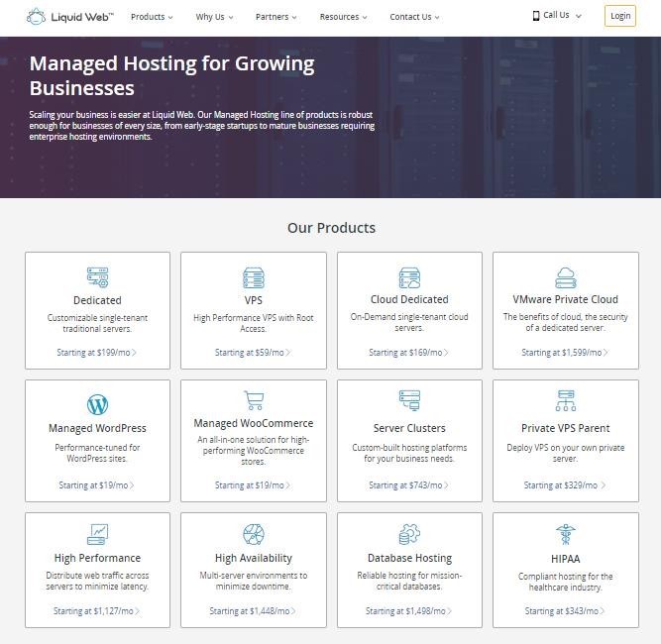Click 'Reliable hosting for mission-critical databases.' text
Image resolution: width=661 pixels, height=644 pixels.
409,581
